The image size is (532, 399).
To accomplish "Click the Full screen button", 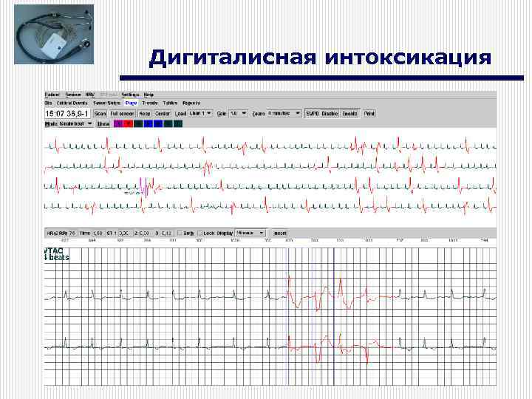I will (122, 114).
